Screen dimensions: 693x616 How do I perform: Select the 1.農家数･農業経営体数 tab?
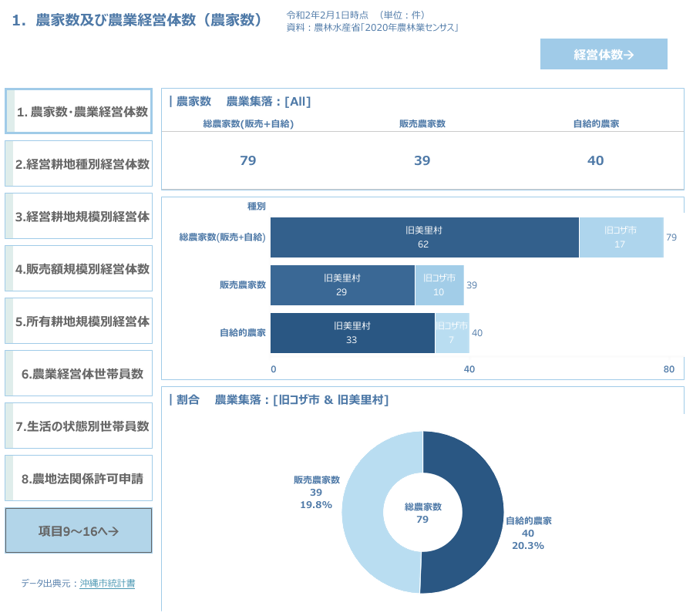(x=79, y=112)
